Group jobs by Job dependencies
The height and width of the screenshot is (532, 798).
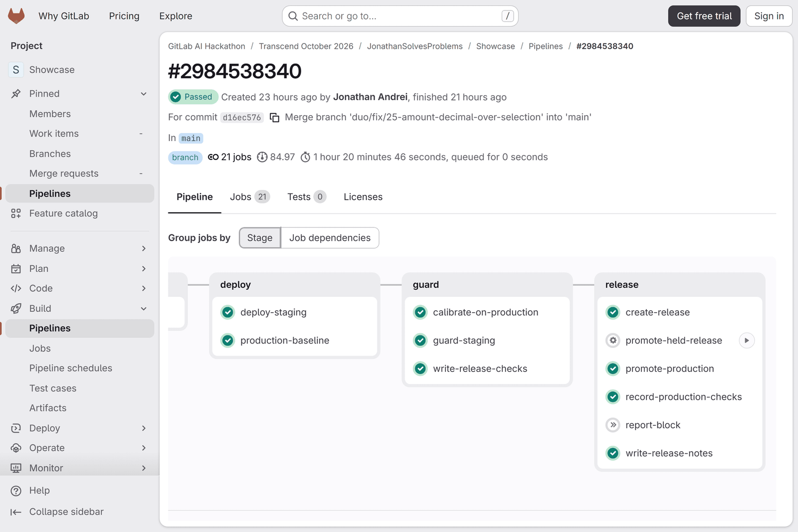[330, 238]
